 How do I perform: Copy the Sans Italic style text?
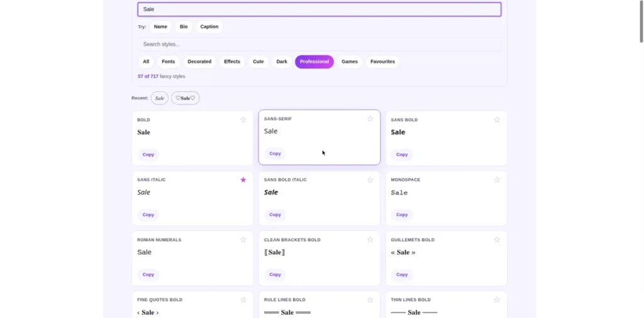pyautogui.click(x=148, y=215)
